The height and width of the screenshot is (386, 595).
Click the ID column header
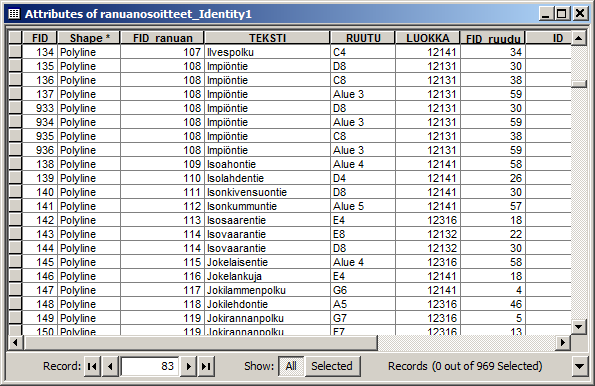pos(548,38)
